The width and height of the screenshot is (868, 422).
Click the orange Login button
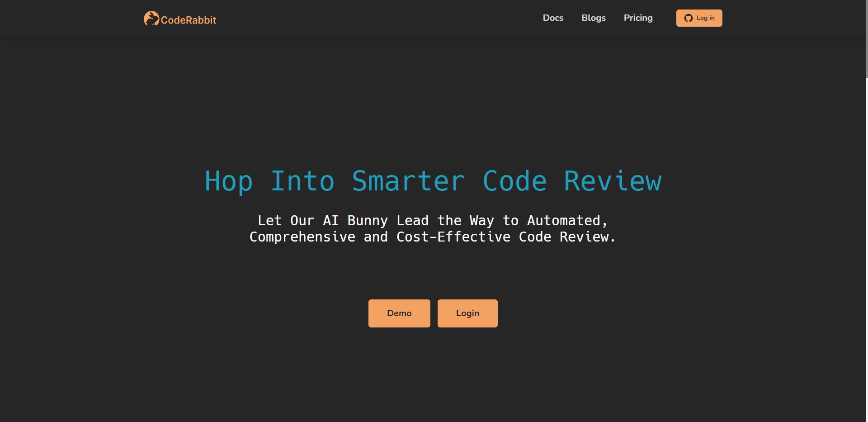click(x=467, y=313)
